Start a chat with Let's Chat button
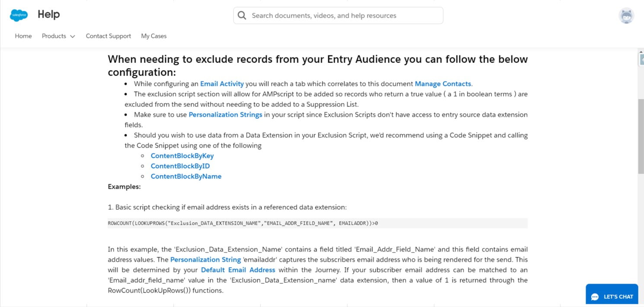 612,297
